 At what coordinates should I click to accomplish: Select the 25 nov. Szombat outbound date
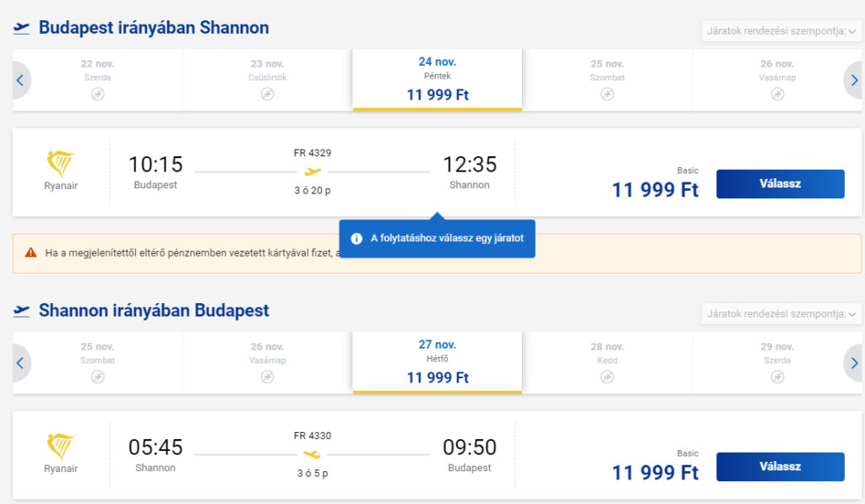point(607,79)
